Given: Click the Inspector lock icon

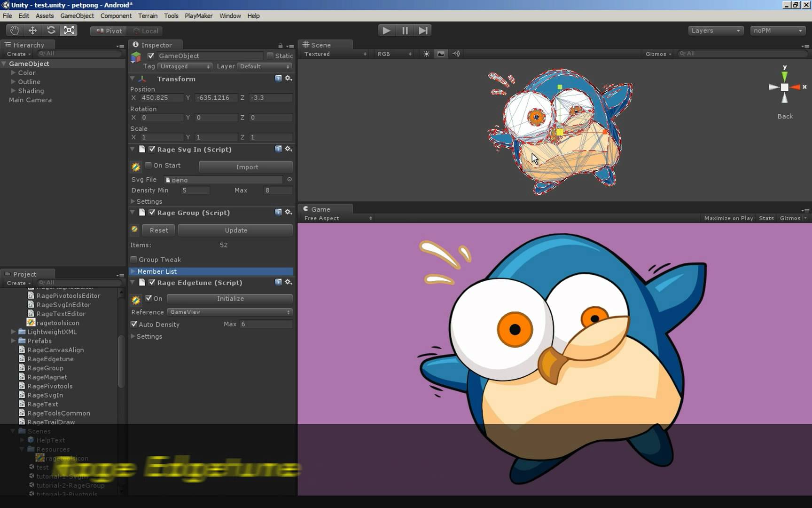Looking at the screenshot, I should coord(279,45).
